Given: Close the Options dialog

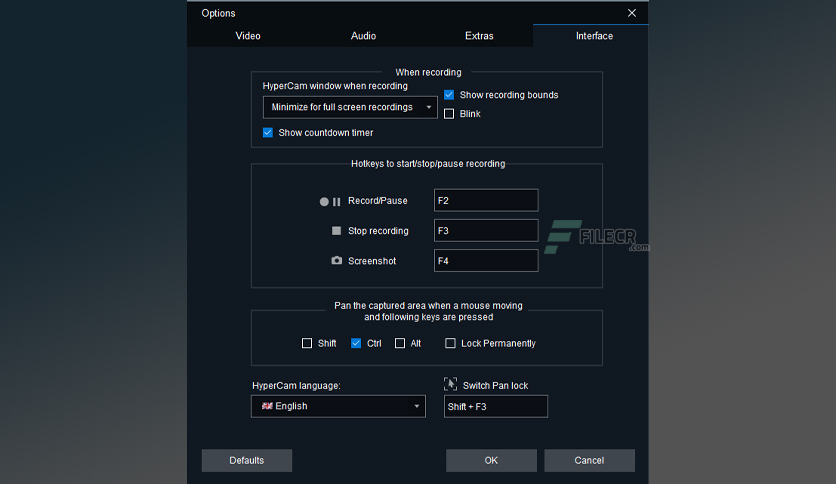Looking at the screenshot, I should tap(632, 13).
